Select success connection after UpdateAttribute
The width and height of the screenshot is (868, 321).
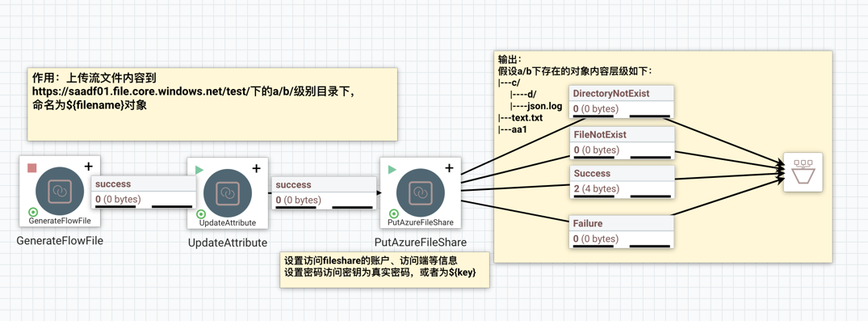[x=323, y=193]
